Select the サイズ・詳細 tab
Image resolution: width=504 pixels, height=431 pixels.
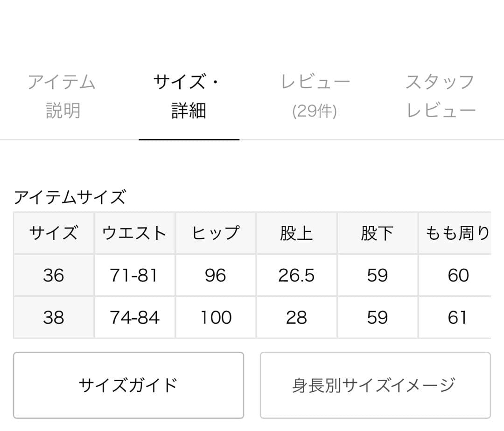(188, 95)
